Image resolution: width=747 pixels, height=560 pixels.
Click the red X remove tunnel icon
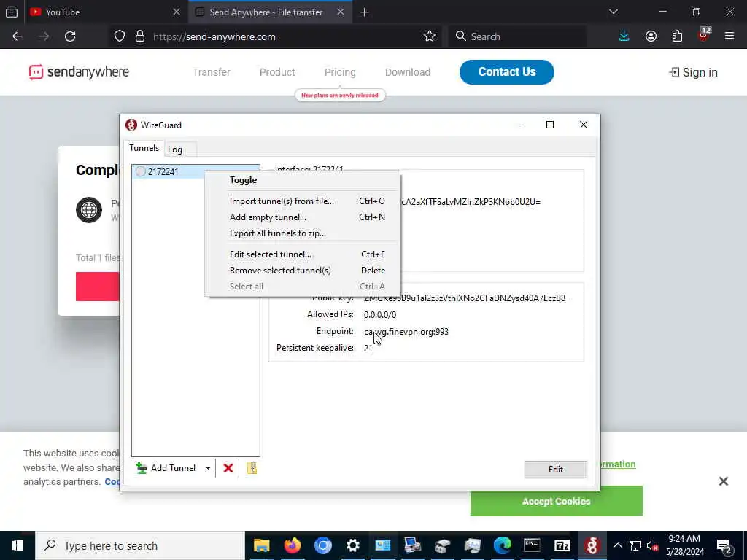(228, 468)
